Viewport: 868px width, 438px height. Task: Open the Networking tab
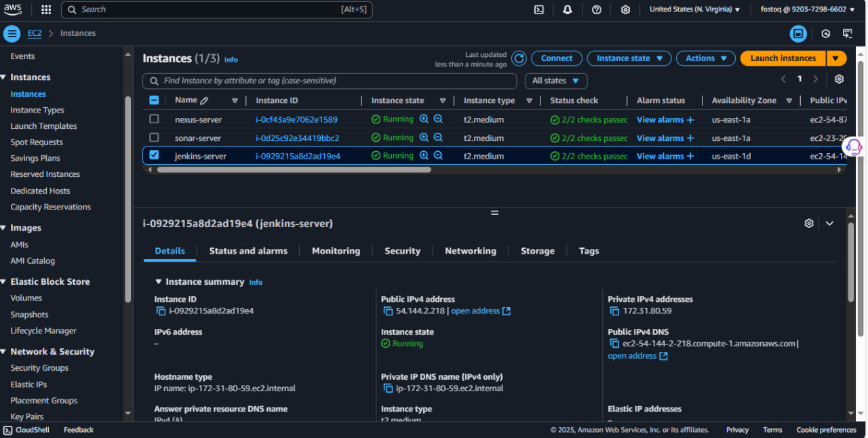click(471, 251)
